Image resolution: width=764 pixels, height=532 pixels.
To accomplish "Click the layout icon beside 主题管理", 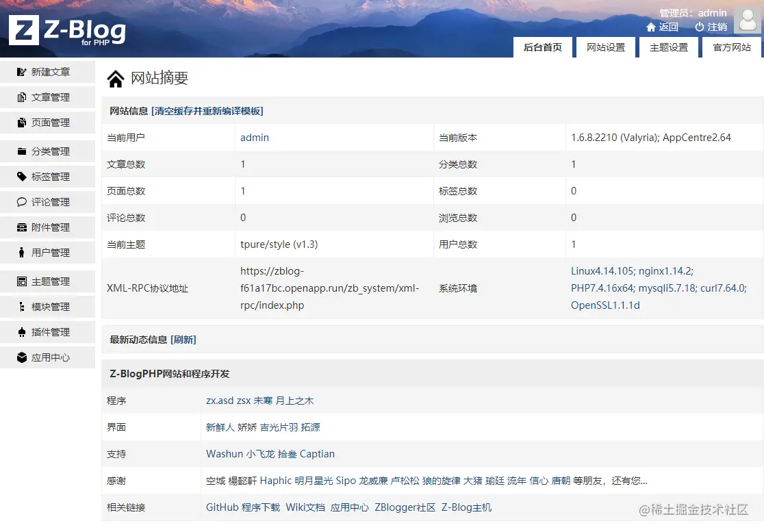I will [21, 281].
